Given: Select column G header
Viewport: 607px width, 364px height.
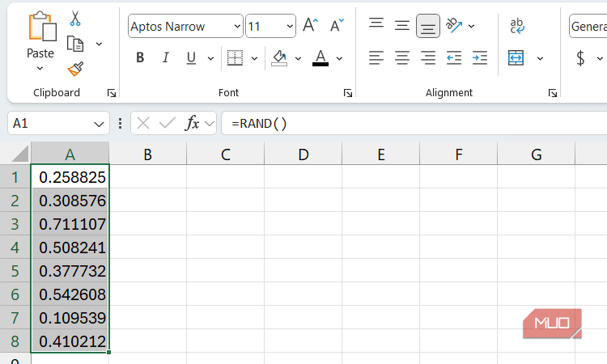Looking at the screenshot, I should [537, 154].
